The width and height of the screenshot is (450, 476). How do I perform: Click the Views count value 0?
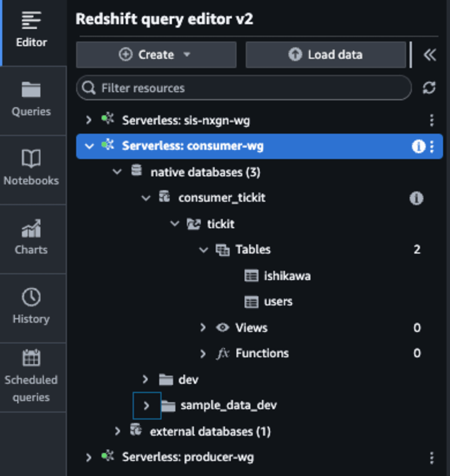tap(417, 328)
